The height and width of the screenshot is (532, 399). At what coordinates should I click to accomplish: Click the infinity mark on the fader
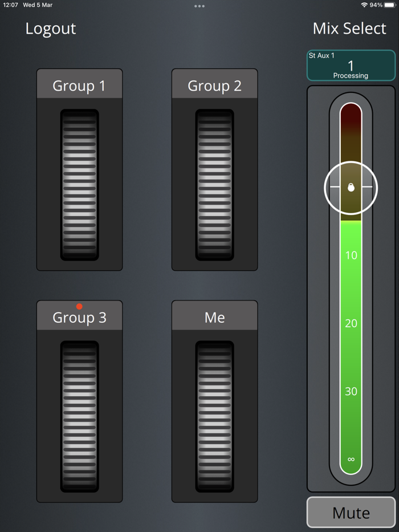[x=351, y=459]
